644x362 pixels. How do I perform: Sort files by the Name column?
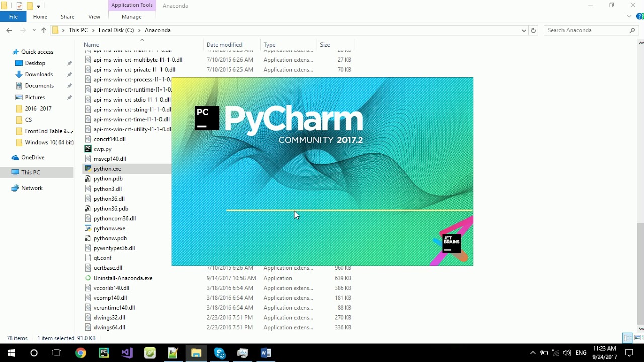(x=142, y=45)
